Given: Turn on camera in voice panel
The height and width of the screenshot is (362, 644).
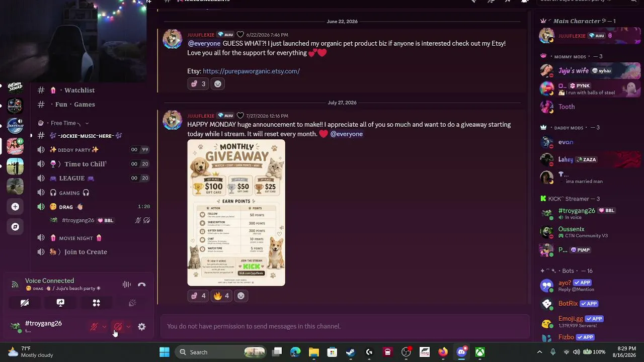Looking at the screenshot, I should pyautogui.click(x=25, y=303).
